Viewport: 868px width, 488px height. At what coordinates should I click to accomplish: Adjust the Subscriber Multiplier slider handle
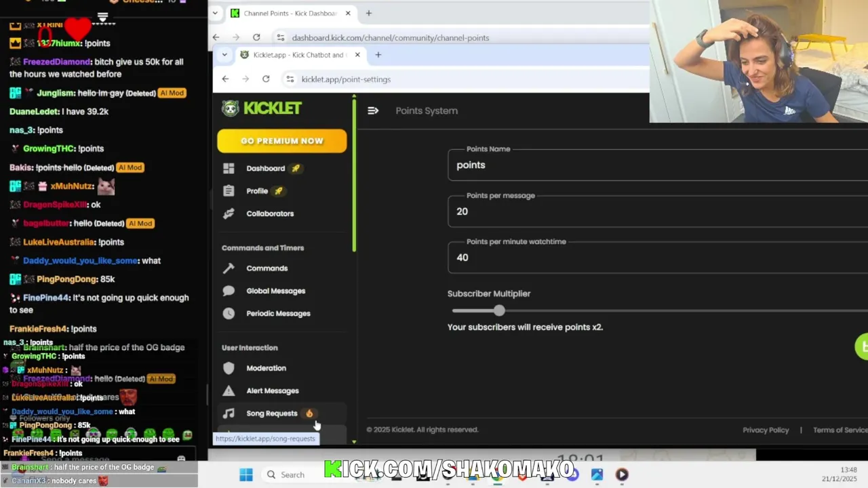(x=499, y=310)
